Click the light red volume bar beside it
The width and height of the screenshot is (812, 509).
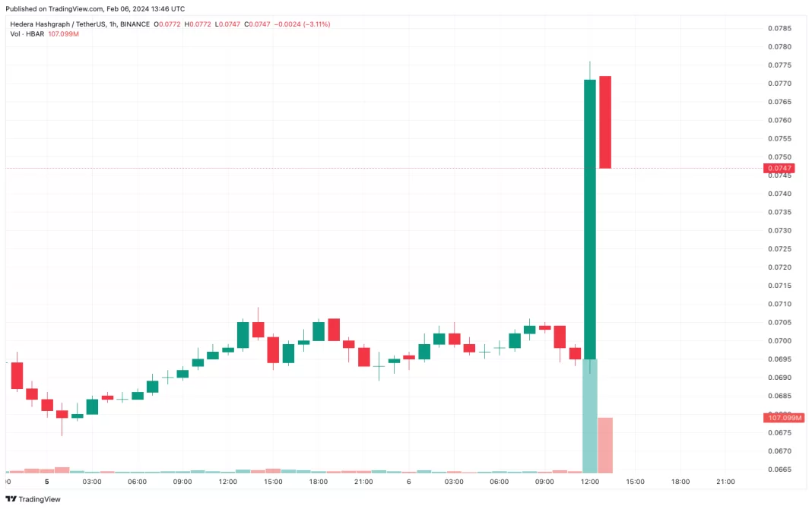[x=605, y=444]
